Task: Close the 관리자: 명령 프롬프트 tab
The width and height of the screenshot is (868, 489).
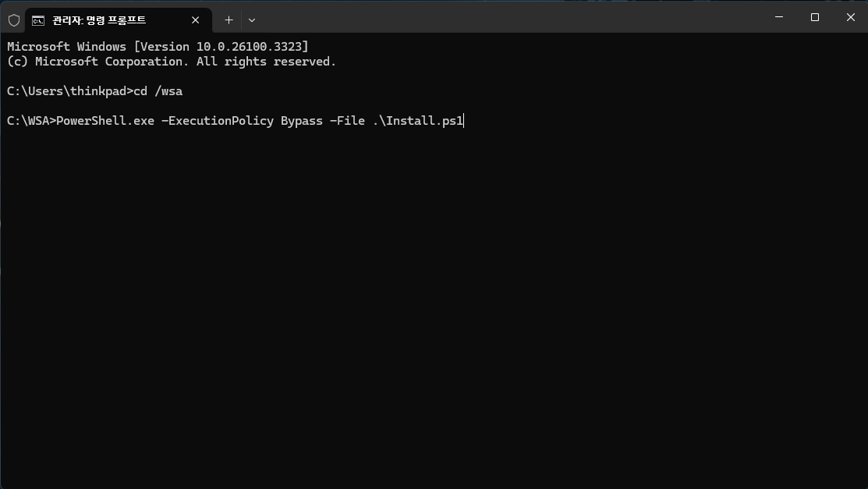Action: coord(196,20)
